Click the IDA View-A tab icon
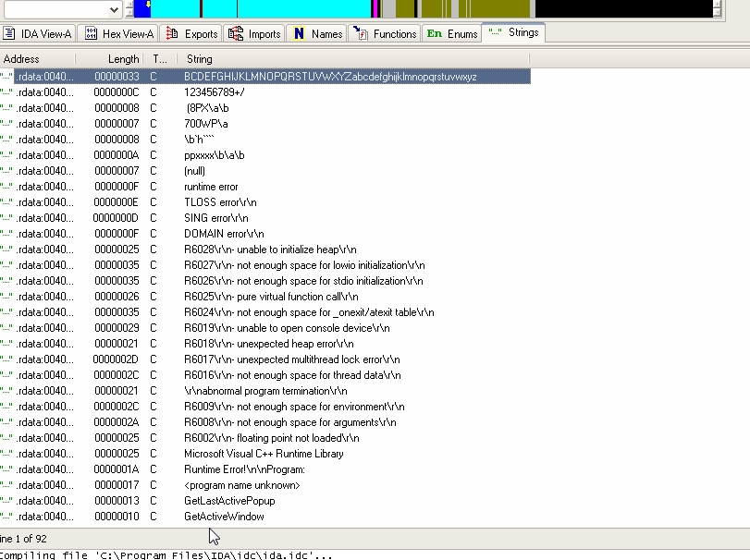The height and width of the screenshot is (560, 750). pos(9,34)
